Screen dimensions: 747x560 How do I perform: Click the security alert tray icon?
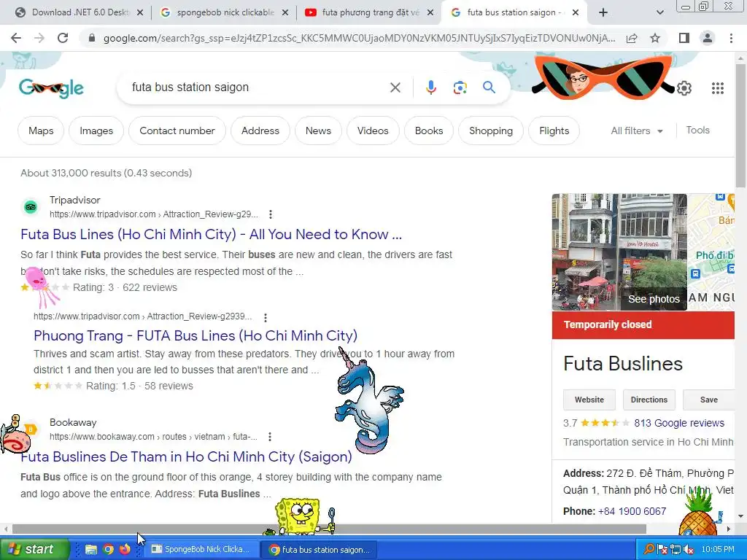point(662,550)
